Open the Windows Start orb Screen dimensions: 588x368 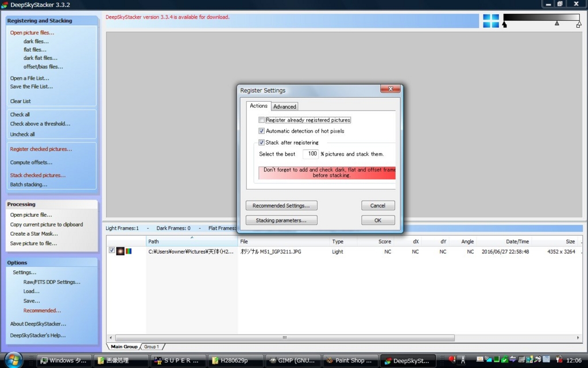pyautogui.click(x=14, y=360)
